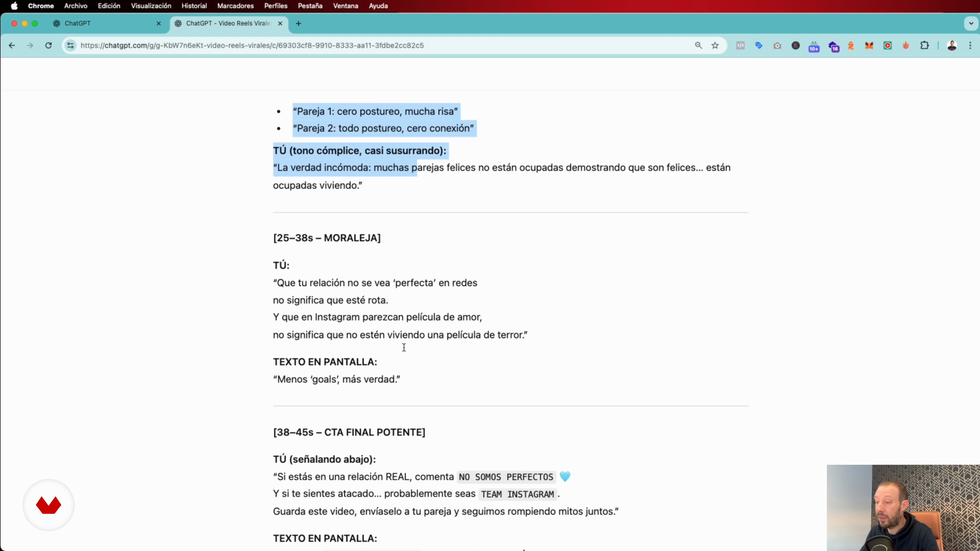
Task: Bookmark this page with the star
Action: tap(715, 46)
